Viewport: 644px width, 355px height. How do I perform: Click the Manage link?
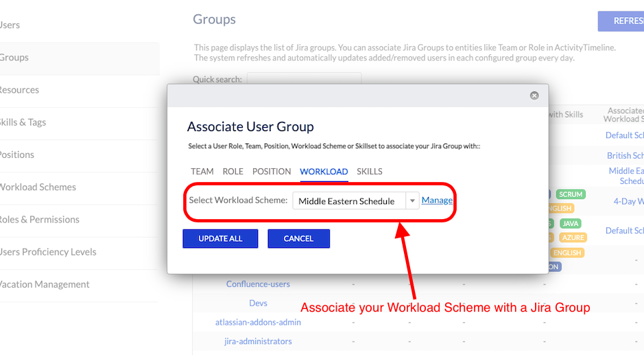[437, 201]
